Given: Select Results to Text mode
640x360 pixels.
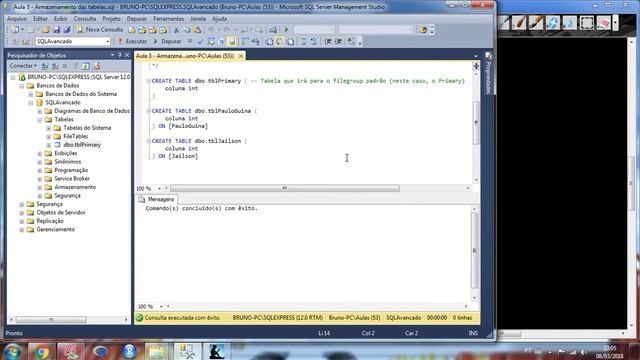Looking at the screenshot, I should click(269, 41).
